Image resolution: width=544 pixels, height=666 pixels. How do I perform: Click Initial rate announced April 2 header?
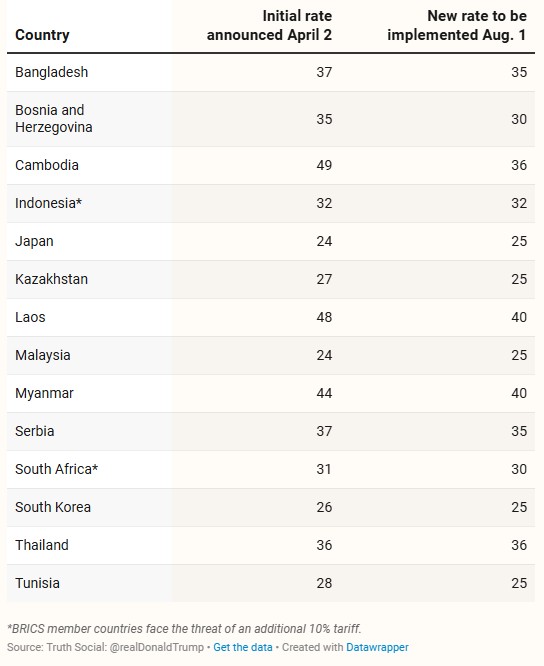click(269, 25)
